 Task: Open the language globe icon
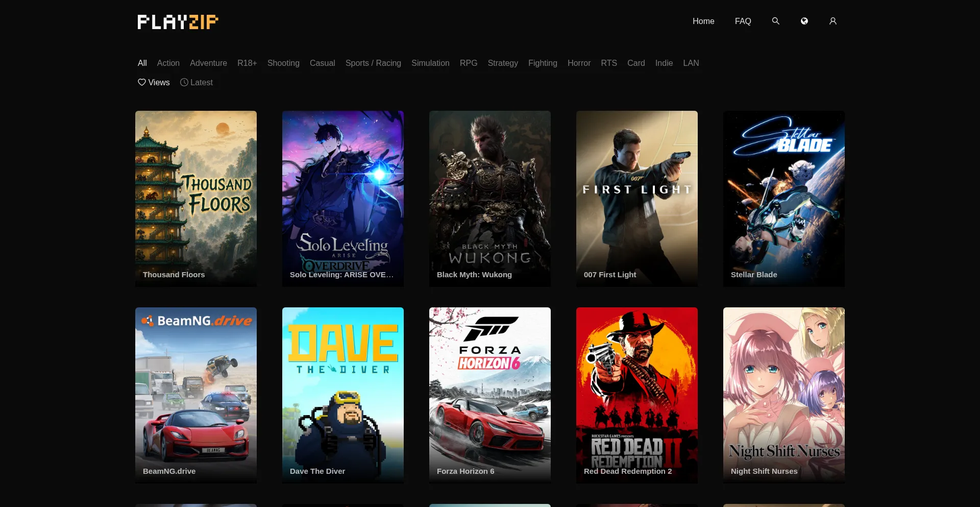[804, 21]
